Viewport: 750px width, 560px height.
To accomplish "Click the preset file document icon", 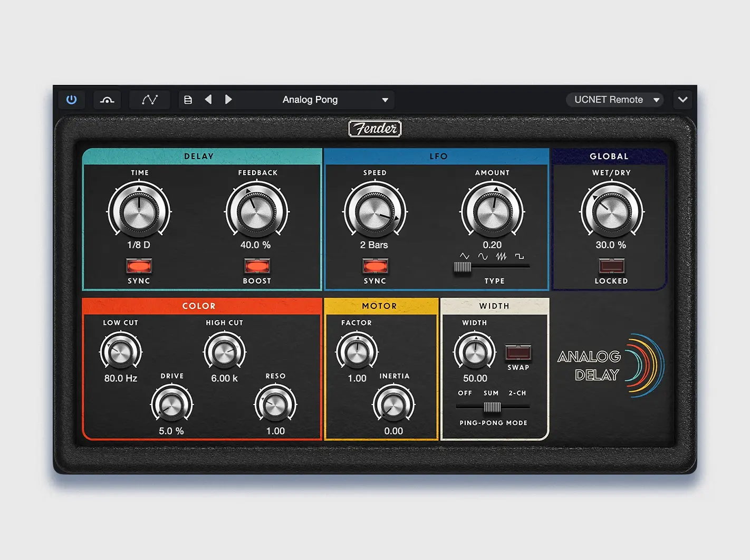I will coord(188,100).
